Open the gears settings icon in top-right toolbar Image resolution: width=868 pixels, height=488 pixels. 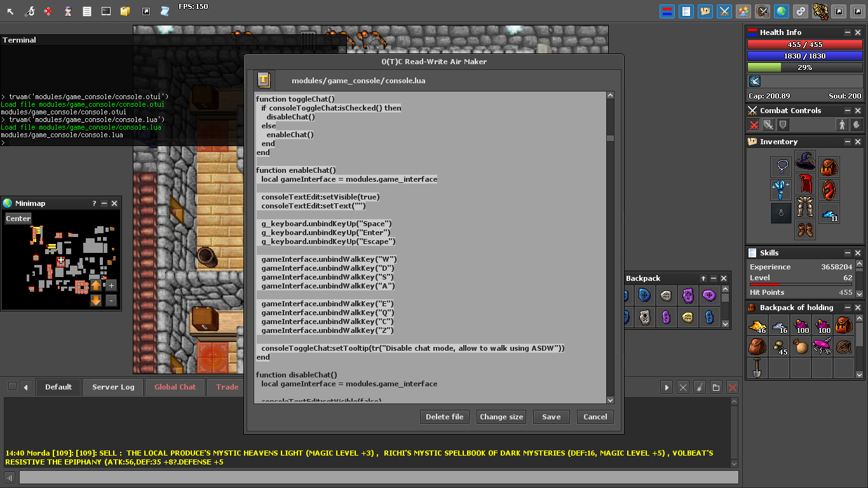pos(801,11)
